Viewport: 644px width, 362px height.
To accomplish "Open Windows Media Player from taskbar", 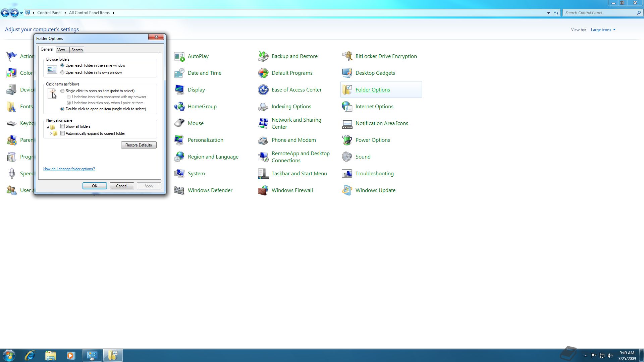I will pos(71,355).
